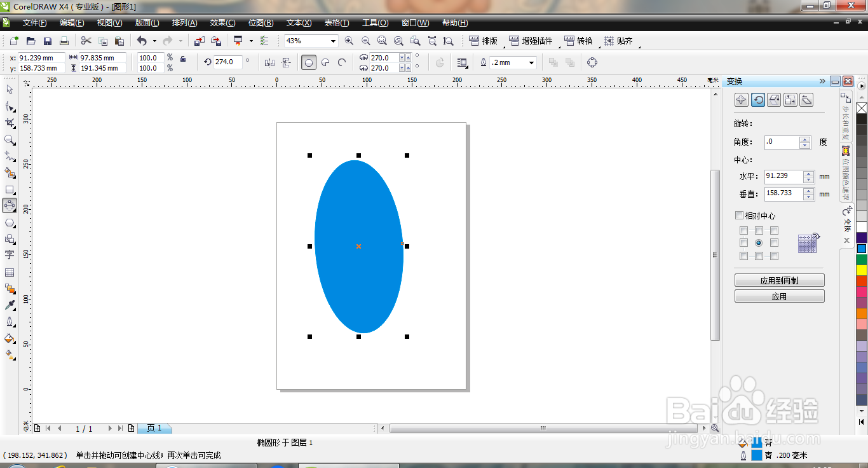Image resolution: width=868 pixels, height=468 pixels.
Task: Click the Undo arrow
Action: pyautogui.click(x=142, y=41)
